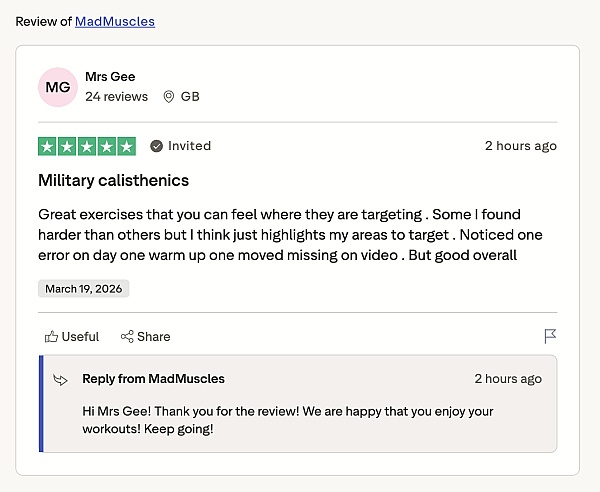Flag this review with the flag icon
This screenshot has height=492, width=600.
[x=550, y=336]
